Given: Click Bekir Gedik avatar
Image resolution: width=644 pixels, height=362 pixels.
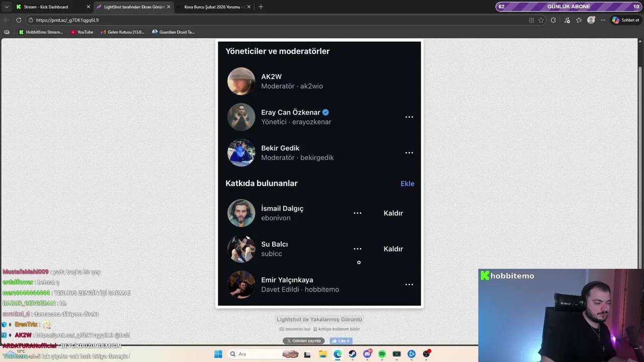Looking at the screenshot, I should (241, 153).
